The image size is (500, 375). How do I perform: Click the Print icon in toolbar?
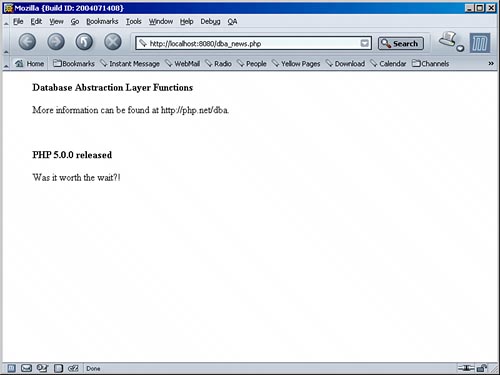point(448,39)
